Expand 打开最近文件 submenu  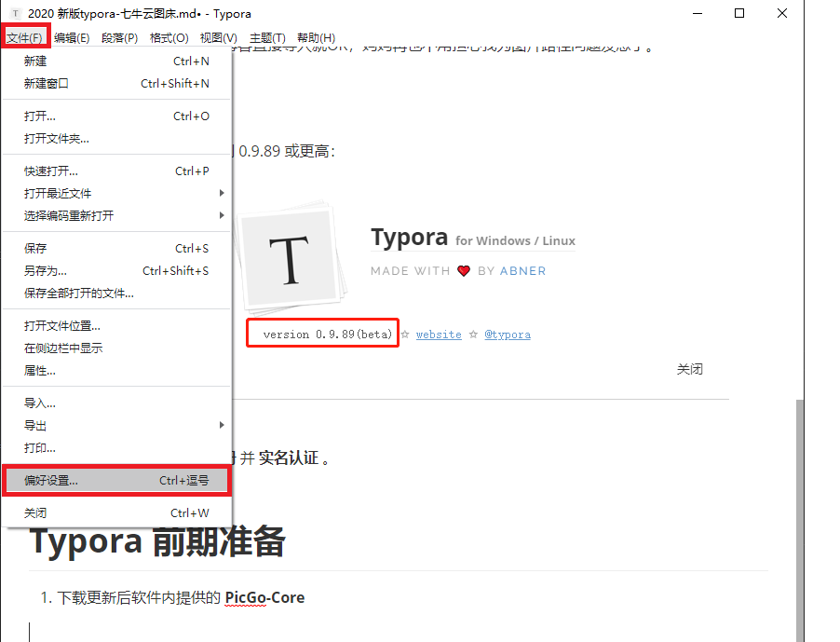[x=116, y=194]
